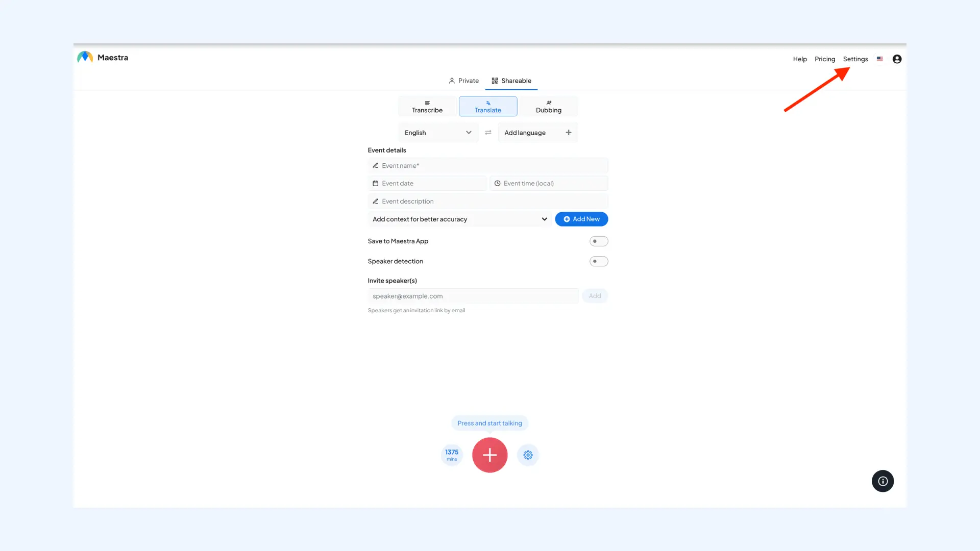The width and height of the screenshot is (980, 551).
Task: Click the Add New context button
Action: 581,219
